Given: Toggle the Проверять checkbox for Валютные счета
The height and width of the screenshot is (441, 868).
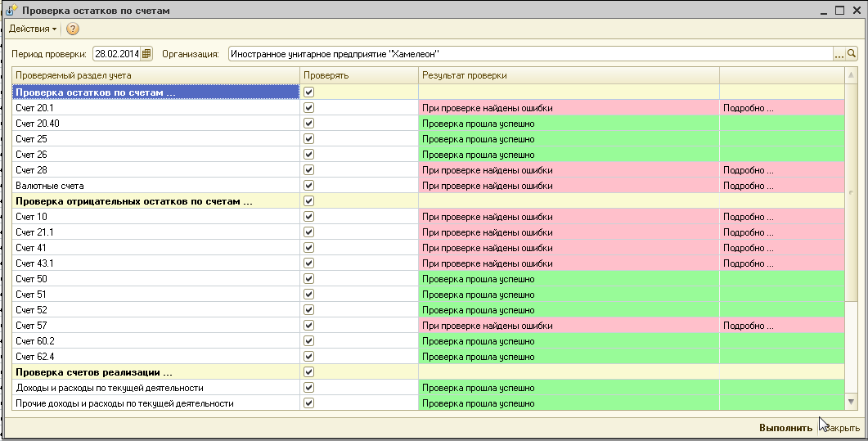Looking at the screenshot, I should [x=308, y=186].
